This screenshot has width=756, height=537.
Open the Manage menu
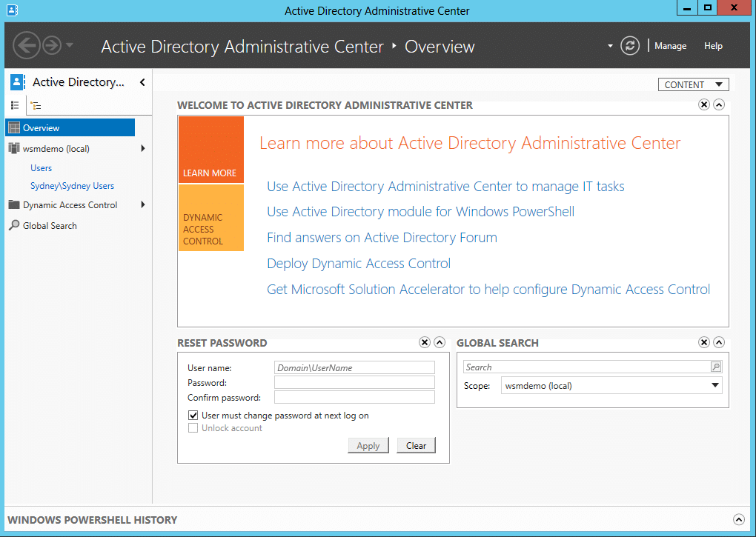[x=670, y=46]
